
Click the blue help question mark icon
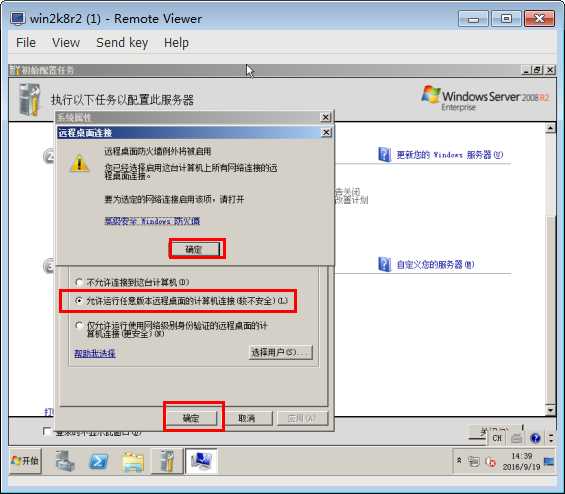coord(535,438)
